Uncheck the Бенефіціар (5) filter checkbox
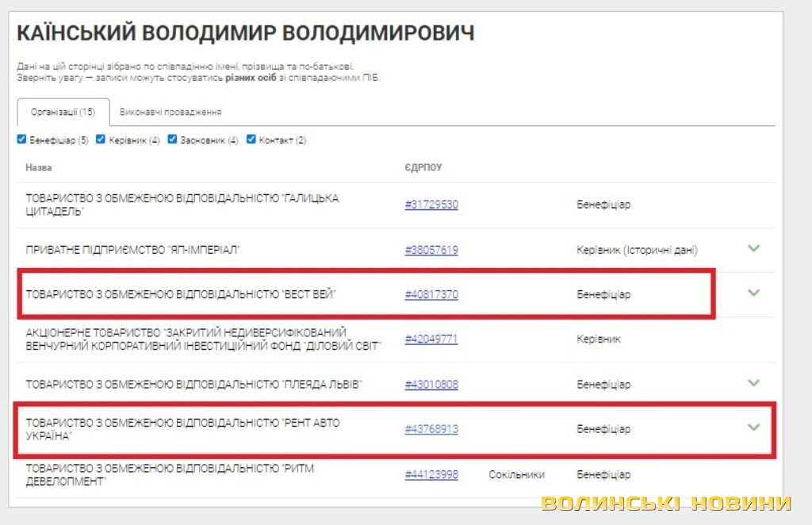The height and width of the screenshot is (525, 812). click(x=22, y=140)
